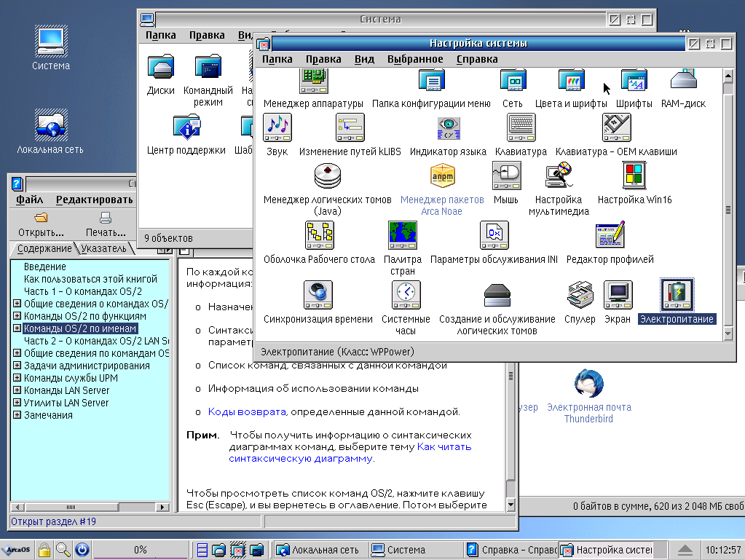Open Папка menu in Настройка системы window
The image size is (745, 560).
coord(277,59)
